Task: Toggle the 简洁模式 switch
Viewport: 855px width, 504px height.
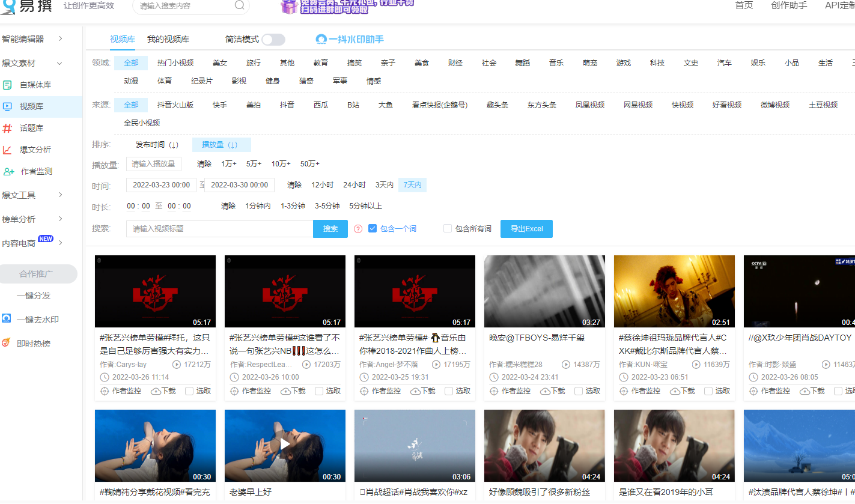Action: click(273, 39)
